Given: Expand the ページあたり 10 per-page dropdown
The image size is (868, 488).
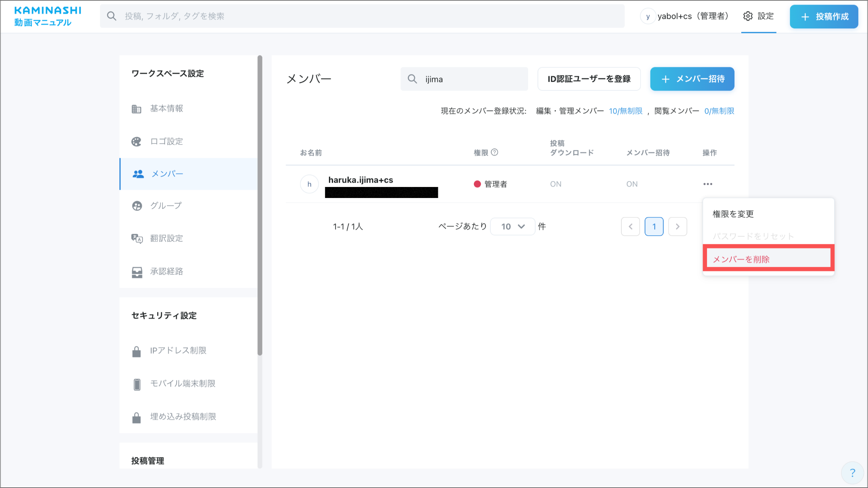Looking at the screenshot, I should tap(512, 226).
